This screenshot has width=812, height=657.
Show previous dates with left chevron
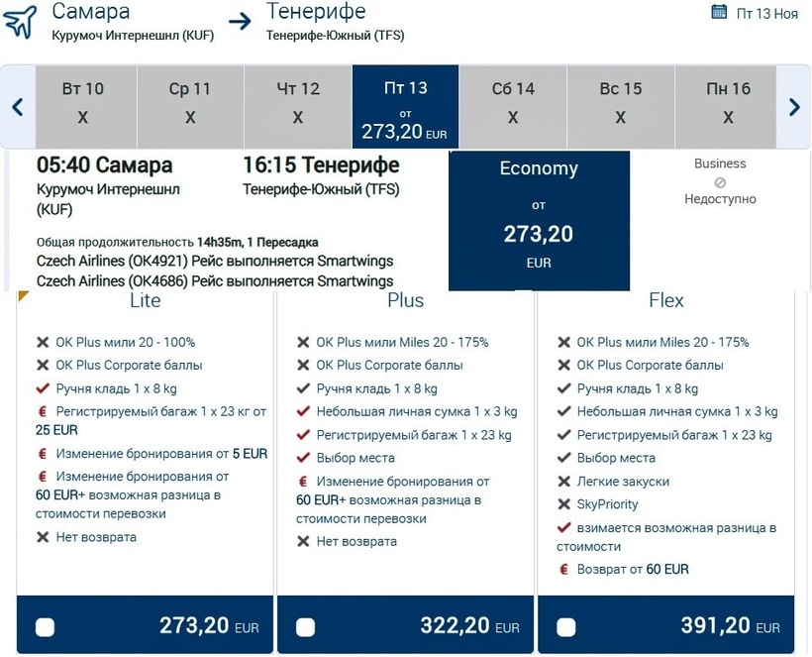point(17,107)
